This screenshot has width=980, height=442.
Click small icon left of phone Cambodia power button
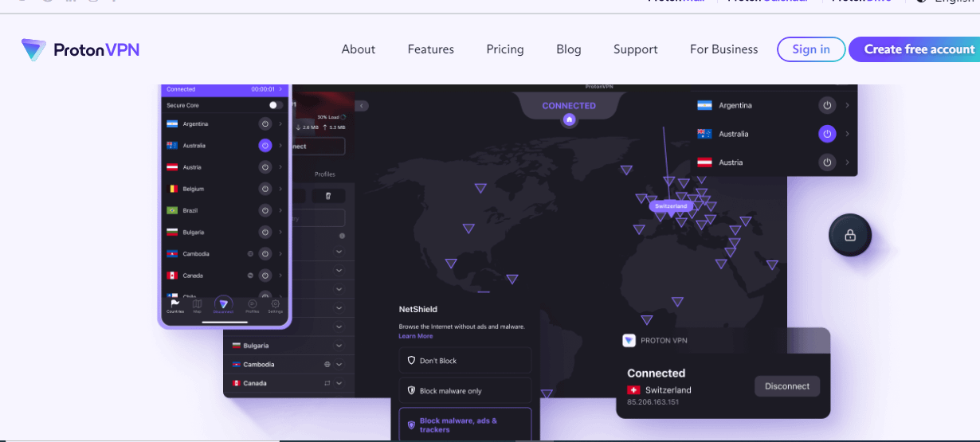point(251,254)
